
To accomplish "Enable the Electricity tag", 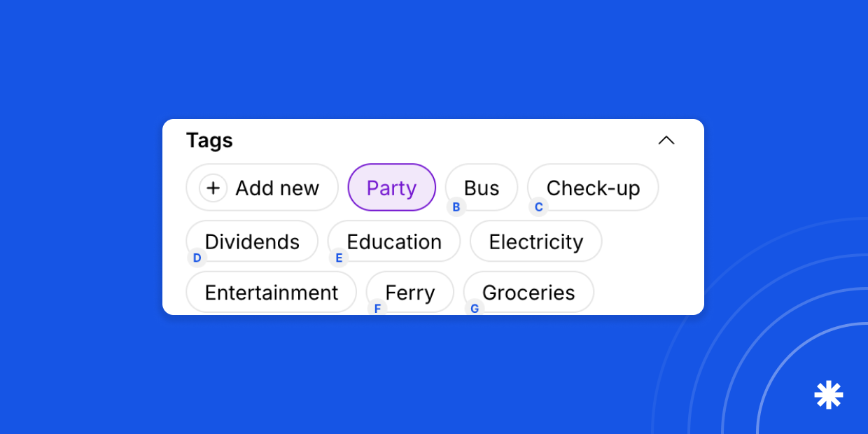I will [535, 241].
